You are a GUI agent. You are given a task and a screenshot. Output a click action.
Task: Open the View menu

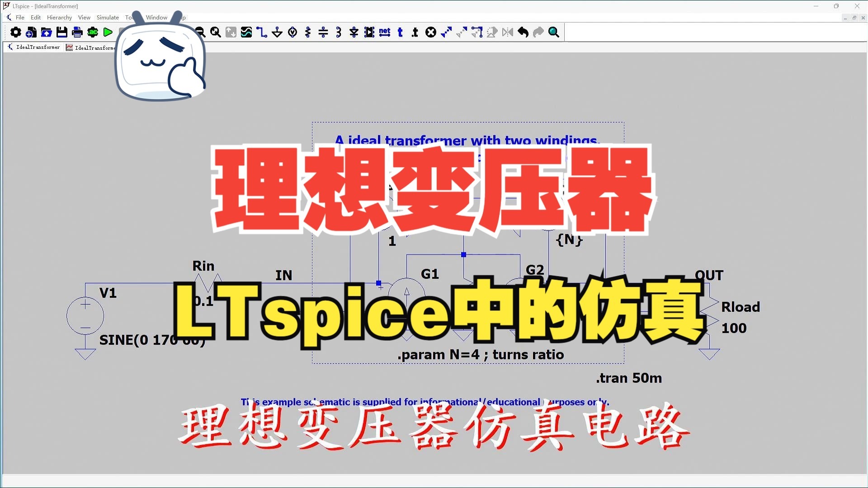coord(84,17)
